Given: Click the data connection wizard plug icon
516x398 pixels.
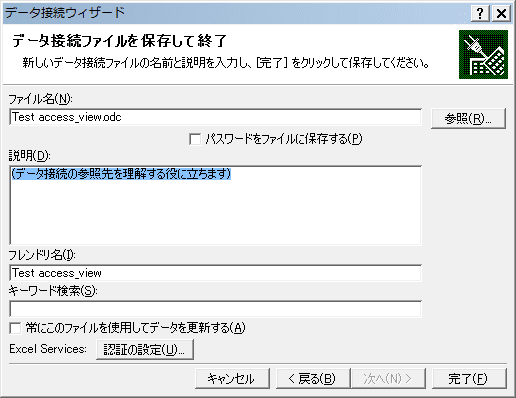Looking at the screenshot, I should [483, 55].
